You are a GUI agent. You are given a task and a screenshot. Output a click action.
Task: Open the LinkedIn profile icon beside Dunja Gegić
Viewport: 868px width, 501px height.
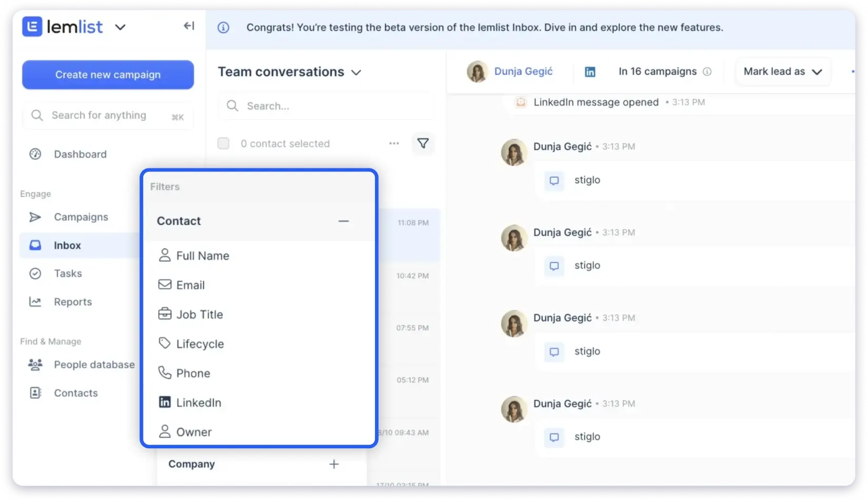coord(590,72)
